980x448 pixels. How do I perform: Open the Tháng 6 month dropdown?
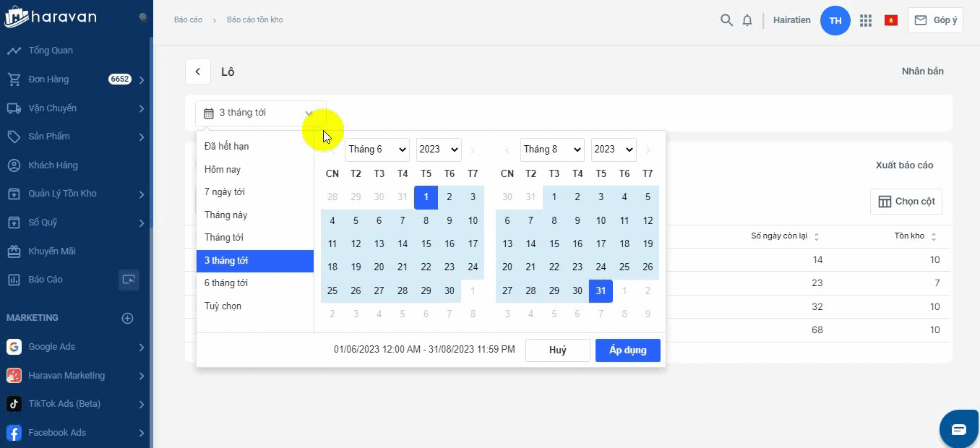(x=377, y=150)
